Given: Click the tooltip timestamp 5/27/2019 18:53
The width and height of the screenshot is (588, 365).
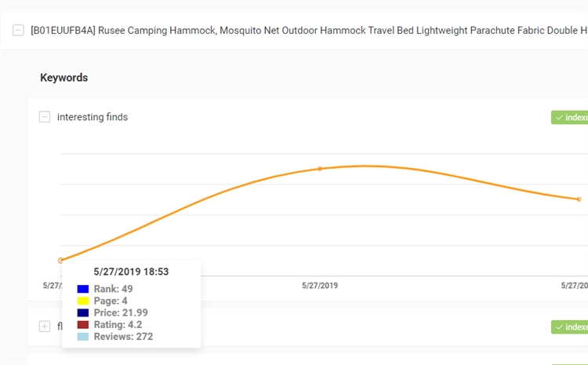Looking at the screenshot, I should point(131,272).
